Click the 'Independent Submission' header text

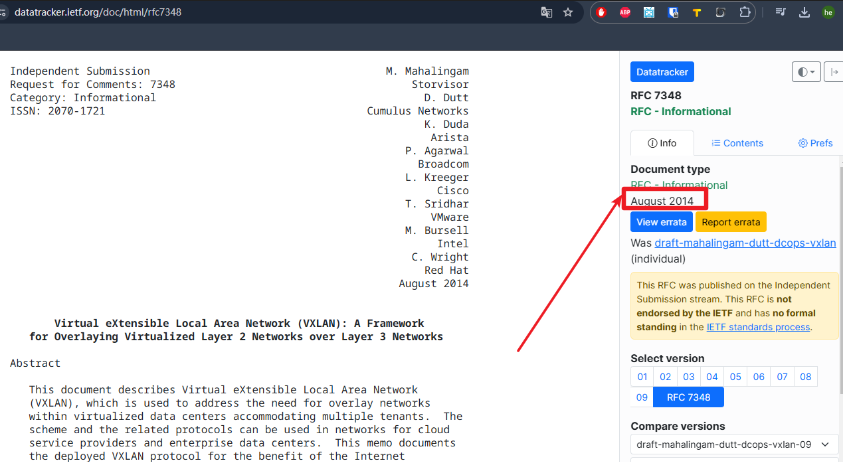[80, 71]
